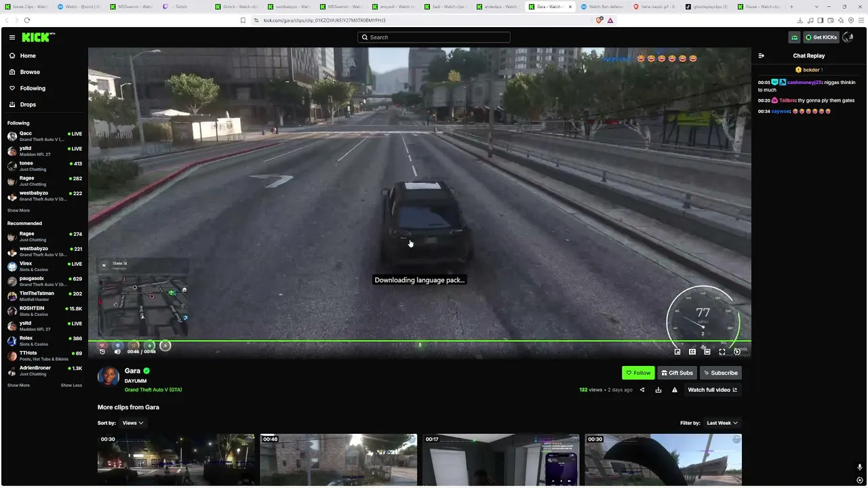Expand Show More under Recommended
Viewport: 868px width, 488px height.
pyautogui.click(x=18, y=386)
